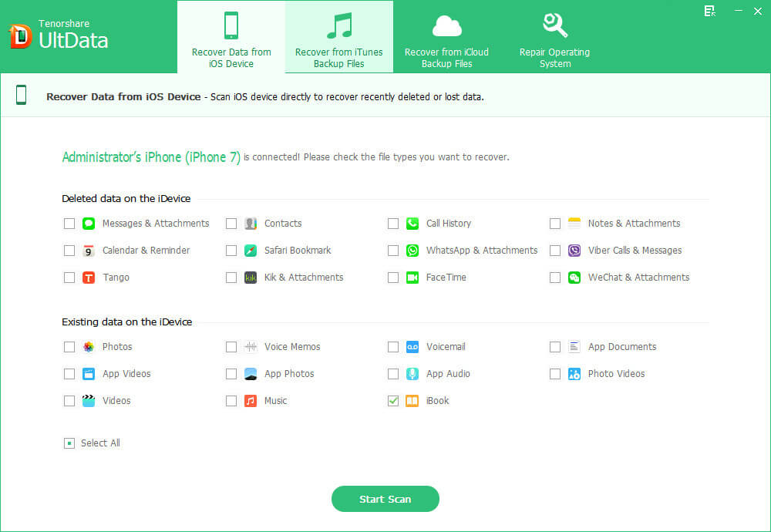The width and height of the screenshot is (771, 532).
Task: Click the App Audio microphone icon
Action: click(412, 374)
